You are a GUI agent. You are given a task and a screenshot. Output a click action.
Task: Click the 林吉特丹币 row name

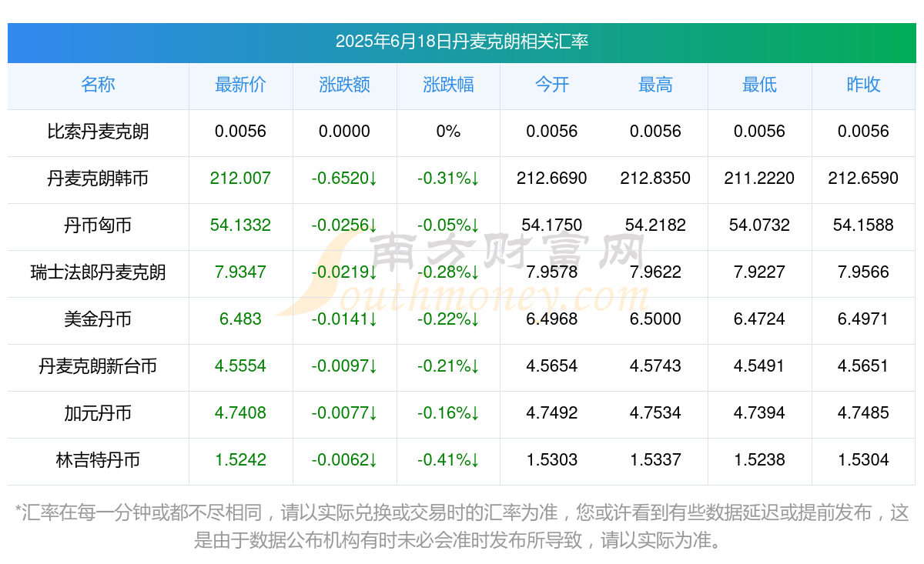(98, 460)
